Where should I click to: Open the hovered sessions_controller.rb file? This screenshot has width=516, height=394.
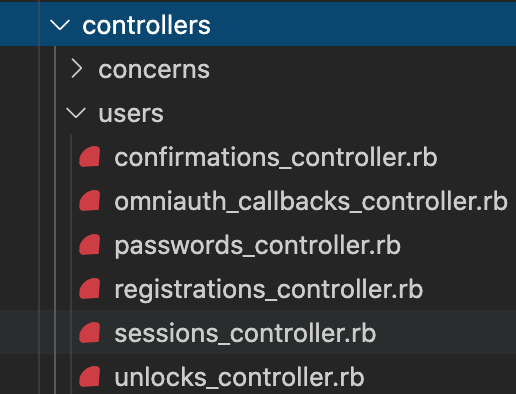tap(245, 333)
